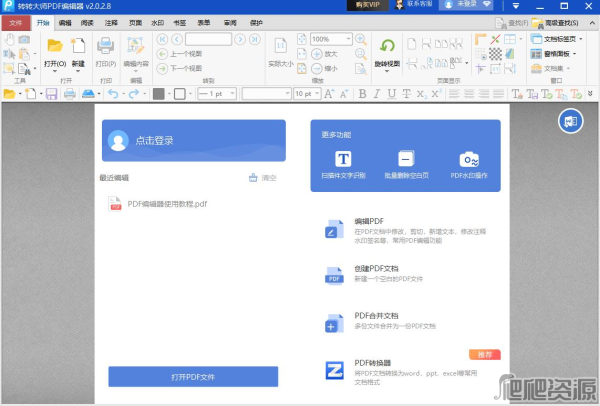Click the Buy VIP button
The image size is (600, 406).
click(x=367, y=5)
